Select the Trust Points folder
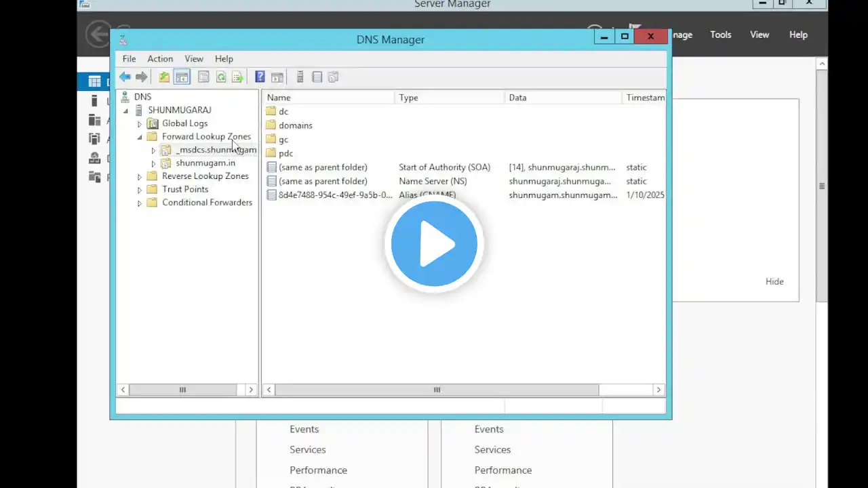 click(184, 189)
